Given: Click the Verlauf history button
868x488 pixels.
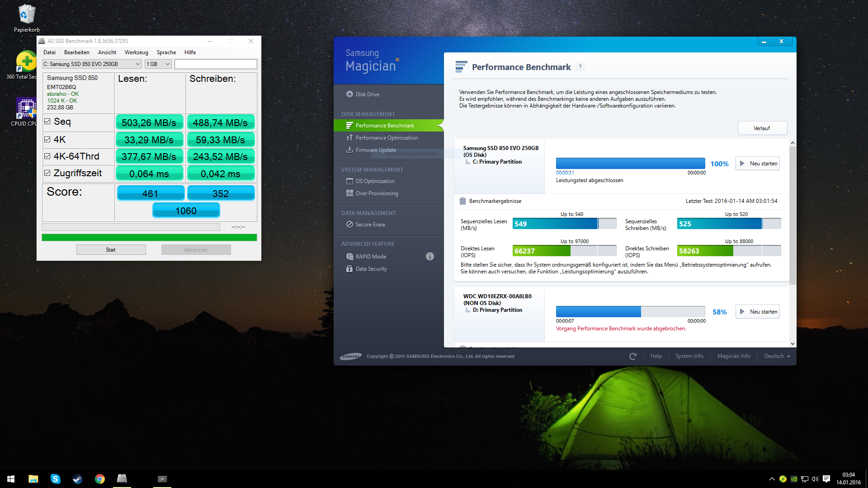Looking at the screenshot, I should click(x=762, y=128).
